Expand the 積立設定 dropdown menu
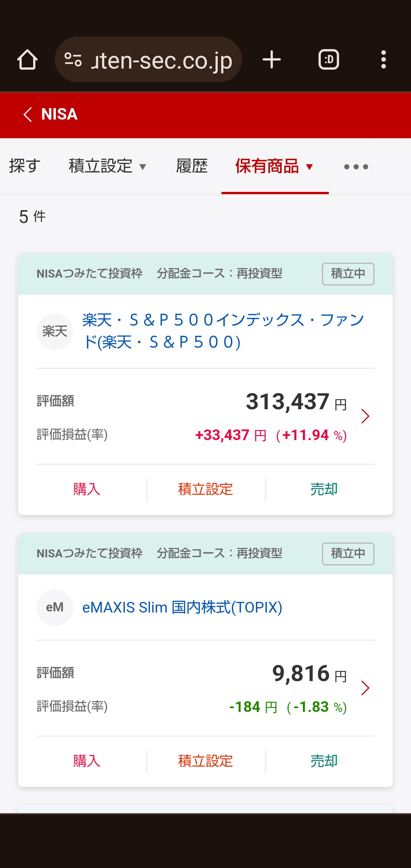Image resolution: width=411 pixels, height=868 pixels. point(107,166)
